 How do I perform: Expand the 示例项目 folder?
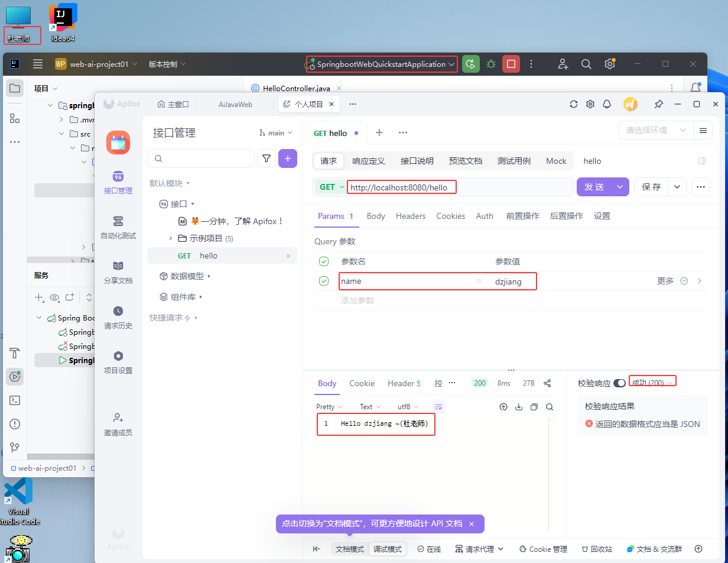(x=171, y=238)
